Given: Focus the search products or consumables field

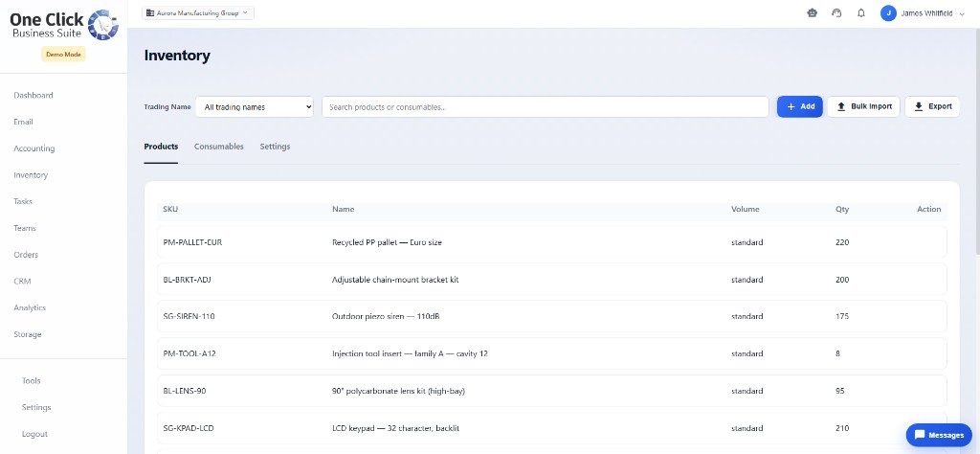Looking at the screenshot, I should click(x=545, y=107).
